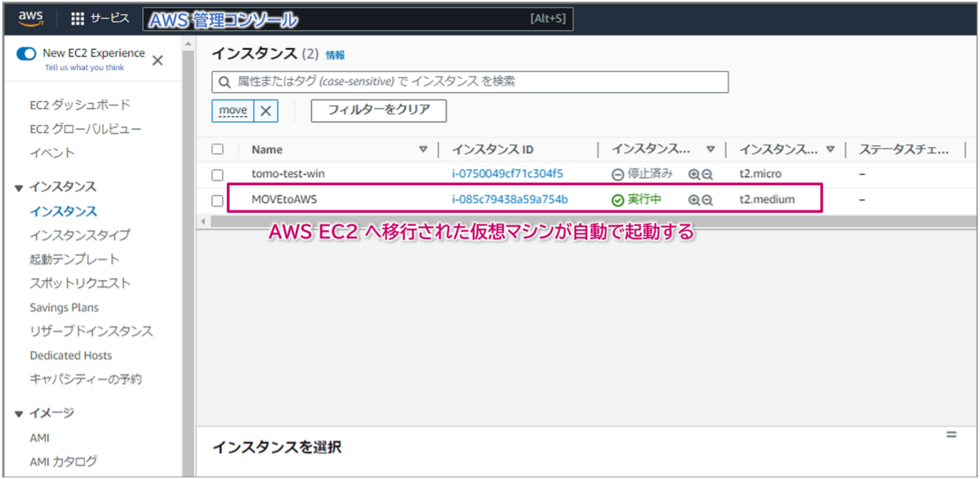The width and height of the screenshot is (980, 479).
Task: Click the 'move' filter token
Action: click(x=234, y=111)
